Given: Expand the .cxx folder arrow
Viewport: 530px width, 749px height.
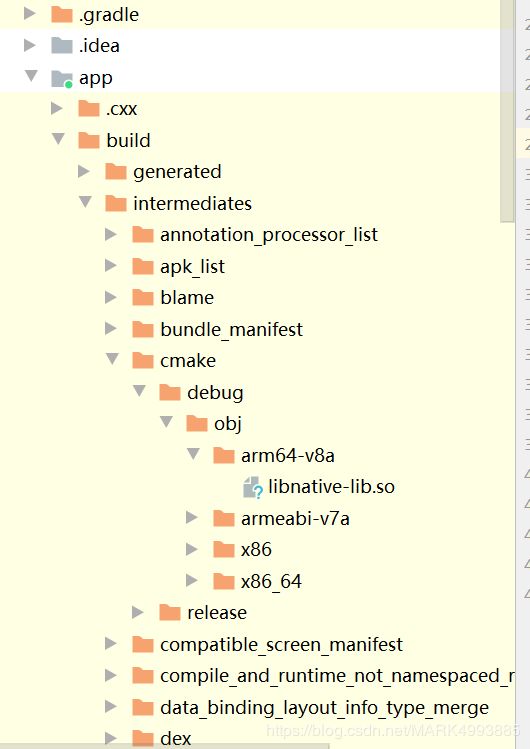Looking at the screenshot, I should pyautogui.click(x=57, y=108).
